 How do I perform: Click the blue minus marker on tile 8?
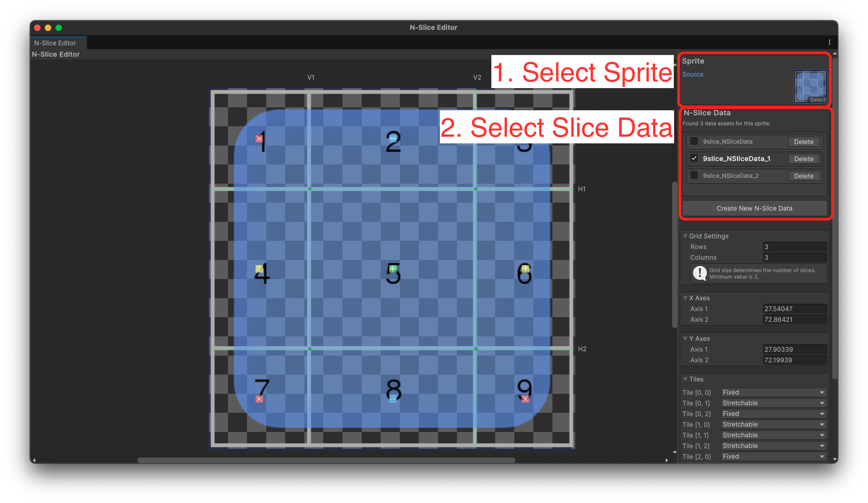[x=393, y=399]
